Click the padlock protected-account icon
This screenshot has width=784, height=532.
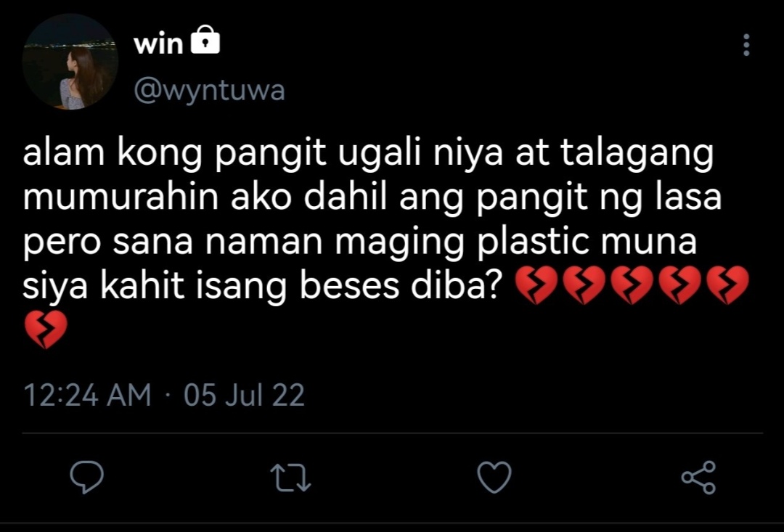pyautogui.click(x=205, y=40)
